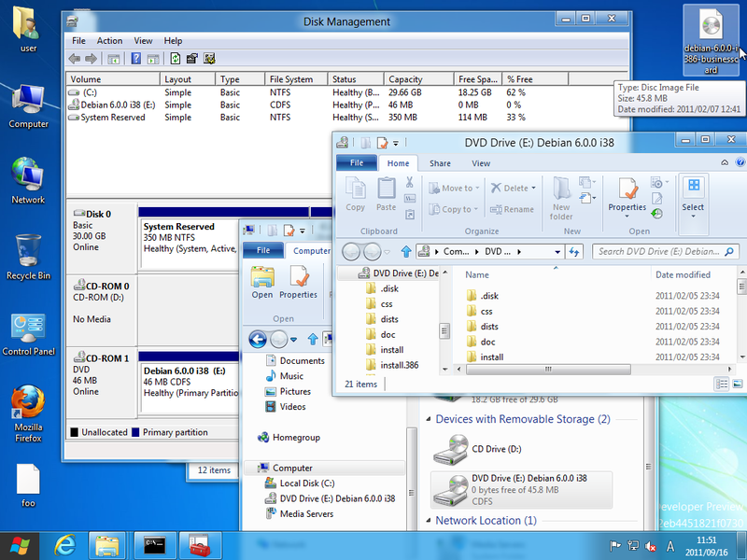Viewport: 747px width, 560px height.
Task: Switch DVD Drive window to large icons view
Action: [738, 384]
